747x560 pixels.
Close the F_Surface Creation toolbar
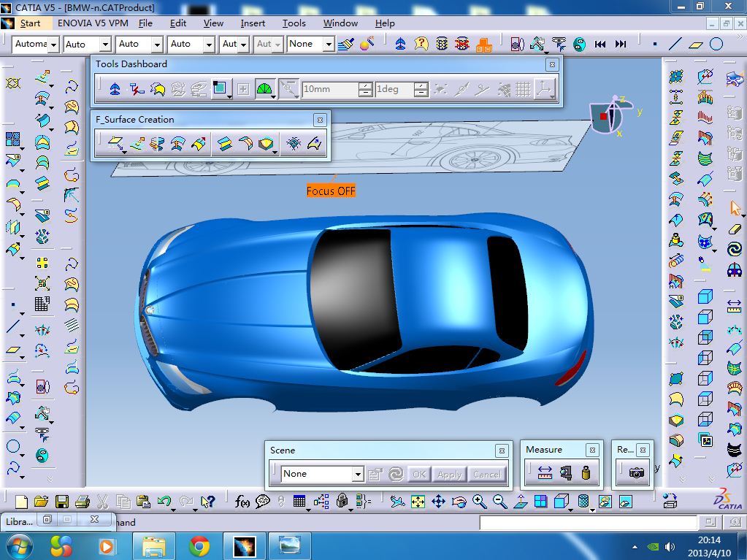coord(320,120)
